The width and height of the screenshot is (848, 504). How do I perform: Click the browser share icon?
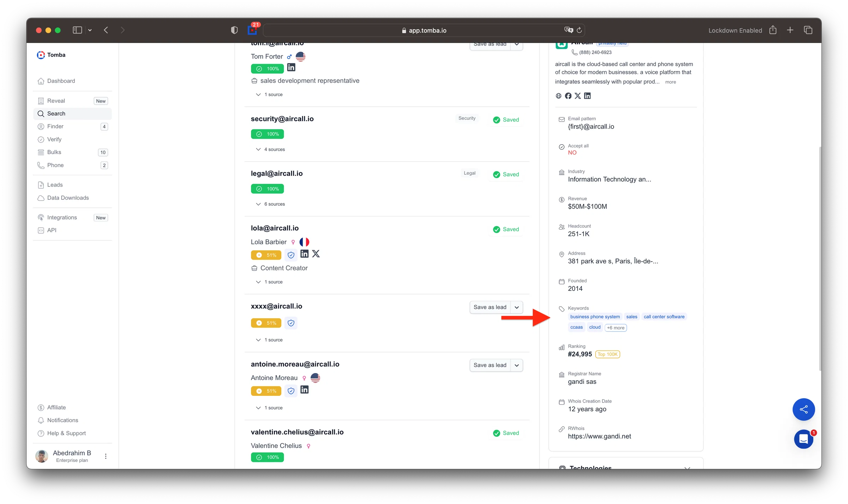773,30
